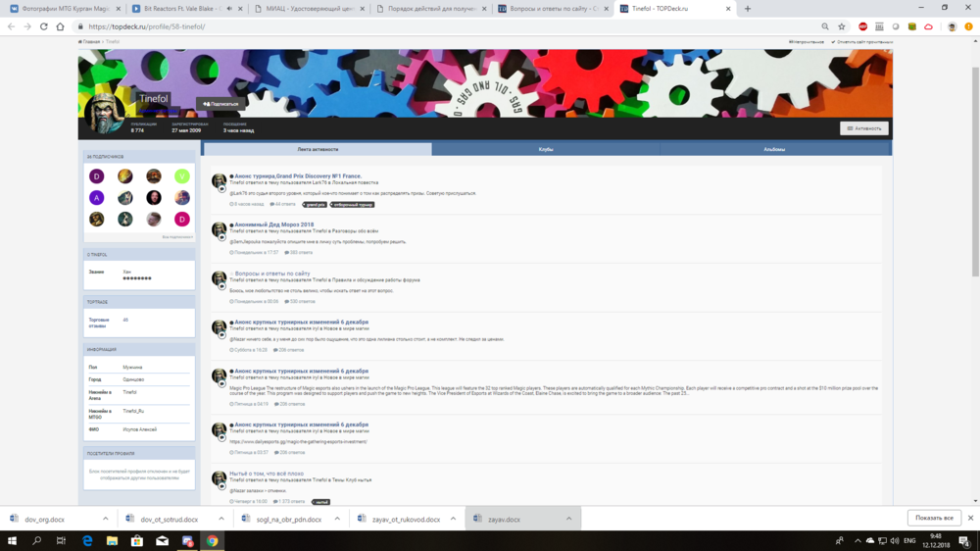Screen dimensions: 980x551
Task: Mute the Bit Reactors tab audio icon
Action: pos(229,9)
